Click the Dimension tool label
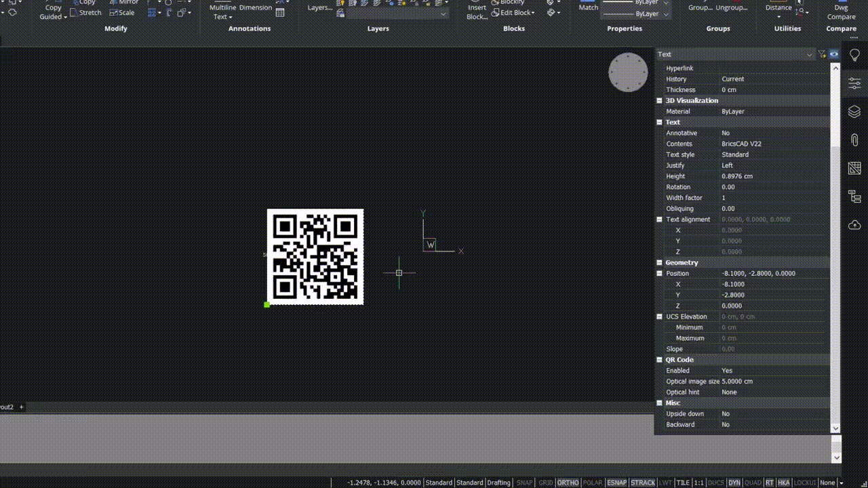 256,7
